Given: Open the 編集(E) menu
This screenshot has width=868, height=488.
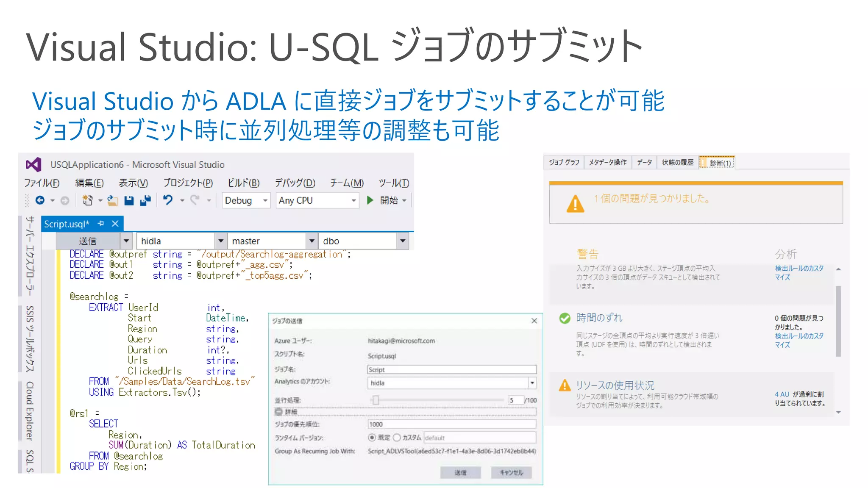Looking at the screenshot, I should 89,183.
